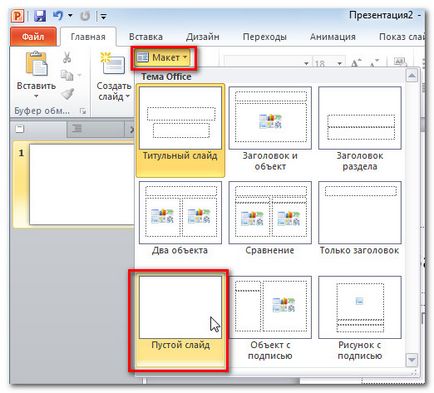
Task: Expand the Undo history dropdown arrow
Action: pyautogui.click(x=70, y=15)
